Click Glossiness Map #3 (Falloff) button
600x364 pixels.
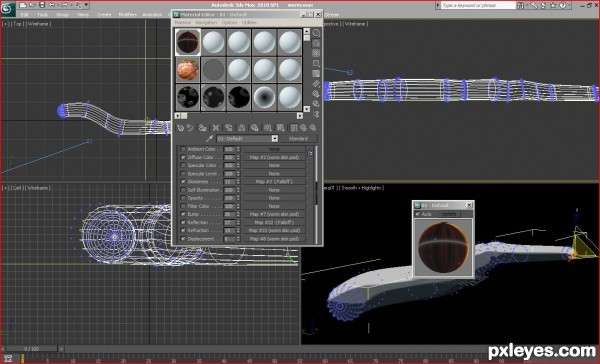click(274, 182)
